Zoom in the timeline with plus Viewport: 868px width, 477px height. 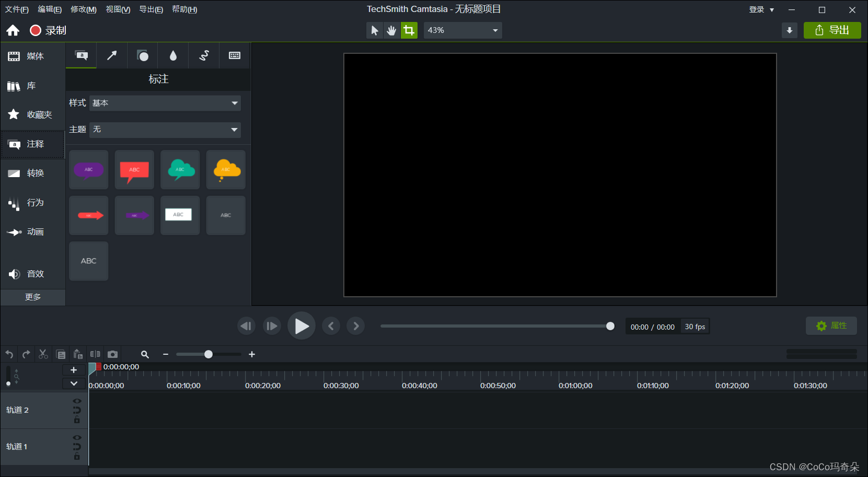[x=252, y=354]
